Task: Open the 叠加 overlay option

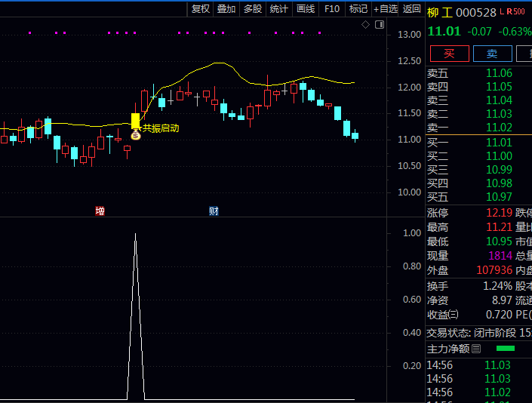Action: [x=226, y=9]
